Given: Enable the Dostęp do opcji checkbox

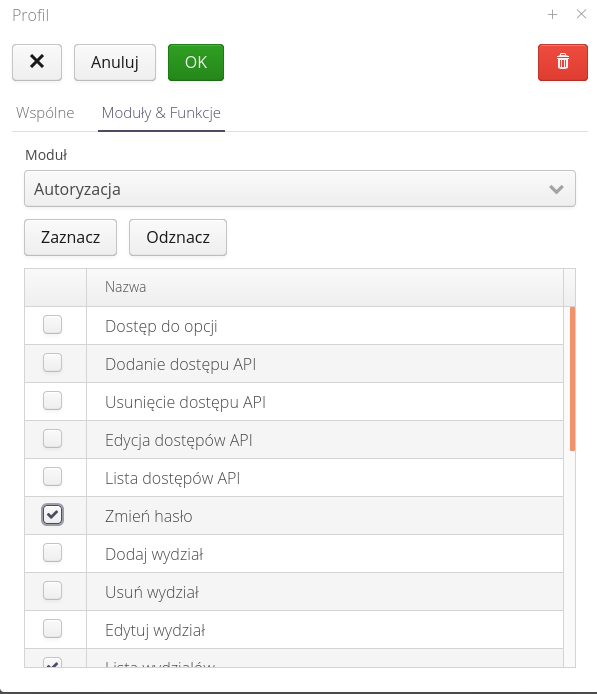Looking at the screenshot, I should [52, 325].
